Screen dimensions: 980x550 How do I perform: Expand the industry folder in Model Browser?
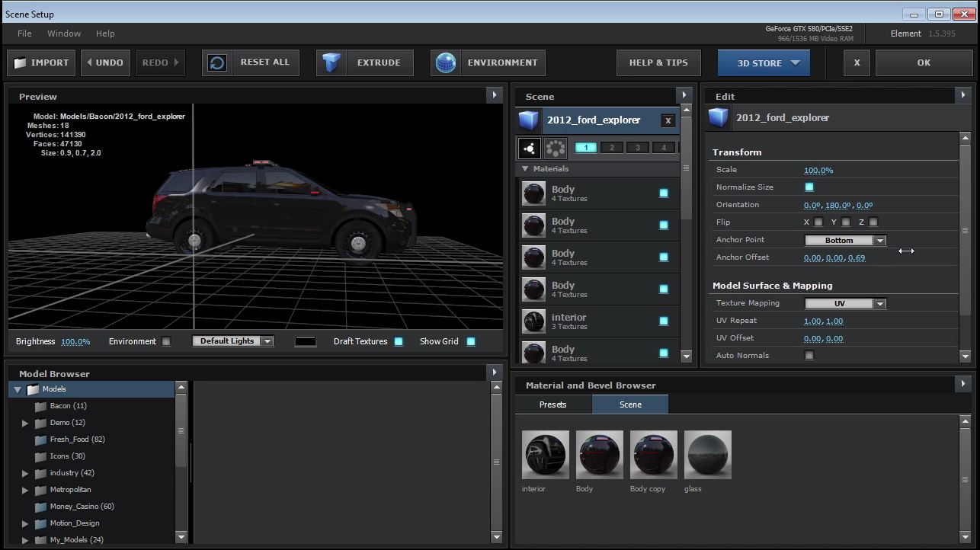25,473
